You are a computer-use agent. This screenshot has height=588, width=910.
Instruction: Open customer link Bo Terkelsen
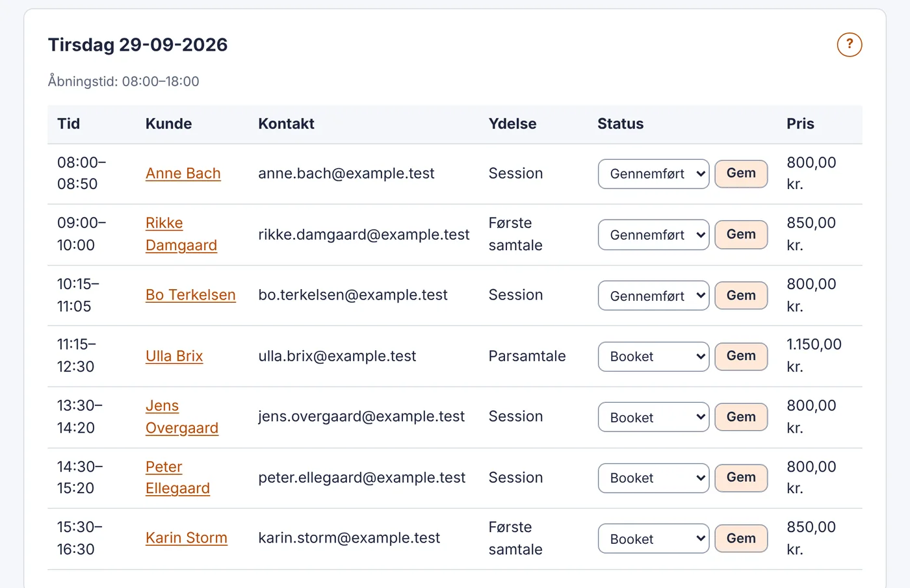tap(190, 295)
